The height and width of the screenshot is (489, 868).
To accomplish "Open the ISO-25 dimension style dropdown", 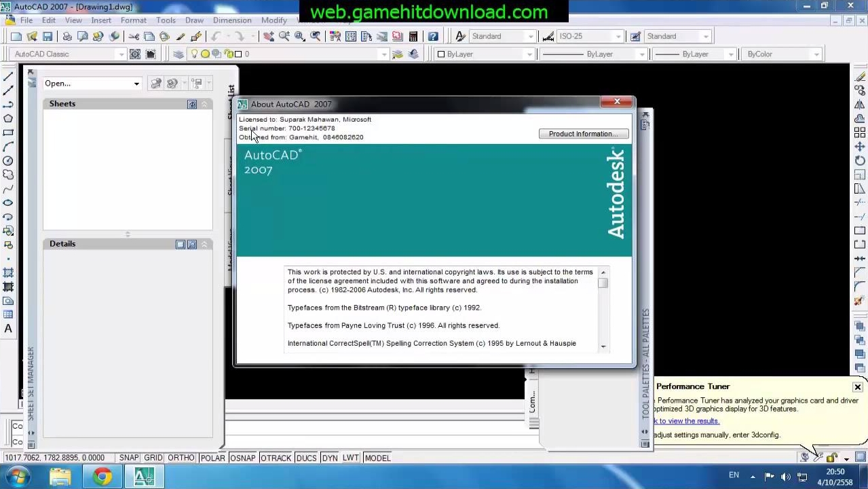I will (x=618, y=36).
